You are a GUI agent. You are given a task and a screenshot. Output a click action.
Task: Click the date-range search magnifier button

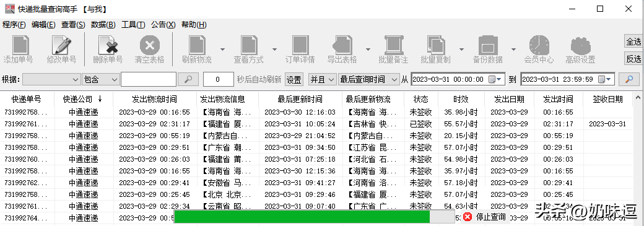pos(629,79)
